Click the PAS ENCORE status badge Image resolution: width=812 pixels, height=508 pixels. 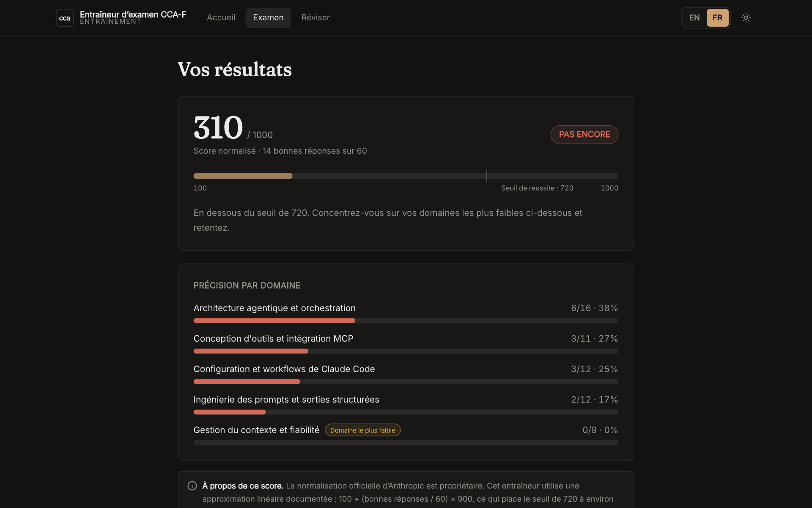[584, 135]
